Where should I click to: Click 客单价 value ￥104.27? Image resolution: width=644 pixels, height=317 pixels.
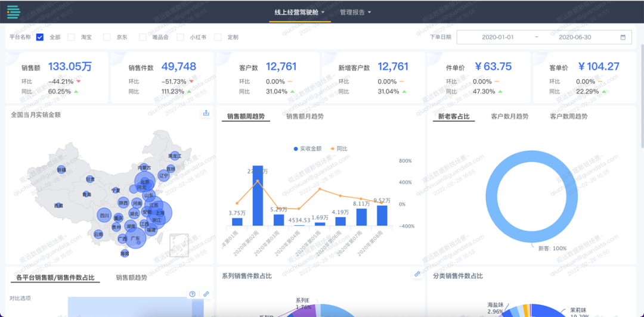tap(599, 66)
